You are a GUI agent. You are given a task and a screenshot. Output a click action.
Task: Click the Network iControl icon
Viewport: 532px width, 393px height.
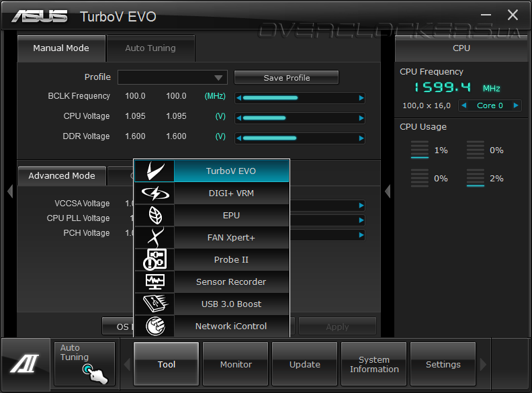[x=154, y=326]
